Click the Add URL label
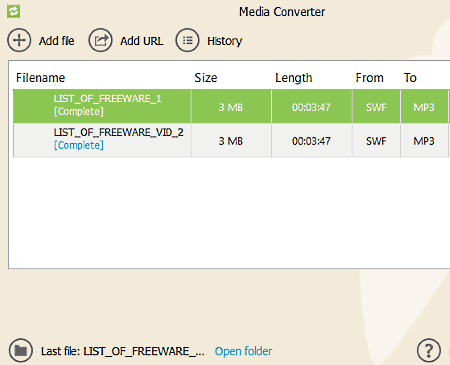Image resolution: width=450 pixels, height=365 pixels. click(x=142, y=41)
